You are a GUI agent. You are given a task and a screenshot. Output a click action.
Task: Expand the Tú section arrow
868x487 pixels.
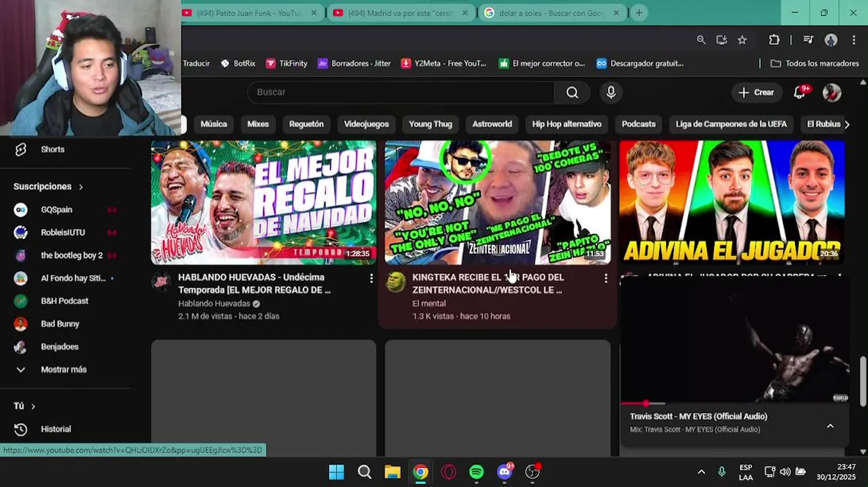[x=32, y=406]
